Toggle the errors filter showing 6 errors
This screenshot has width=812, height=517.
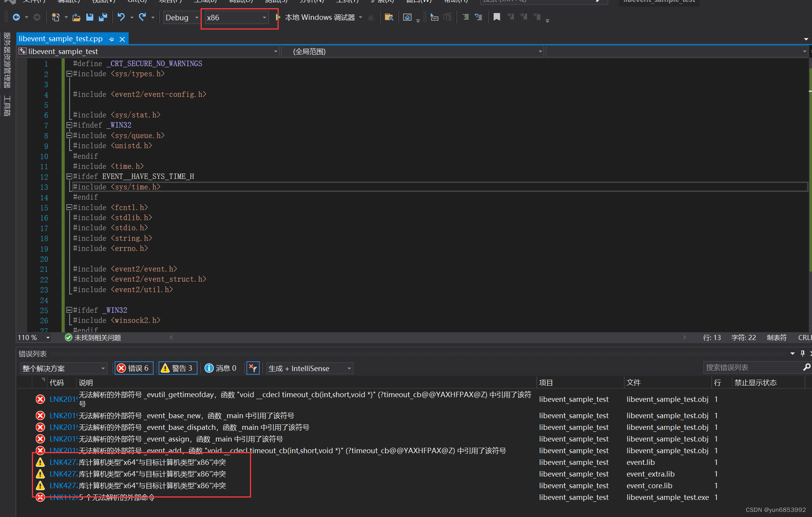point(134,368)
